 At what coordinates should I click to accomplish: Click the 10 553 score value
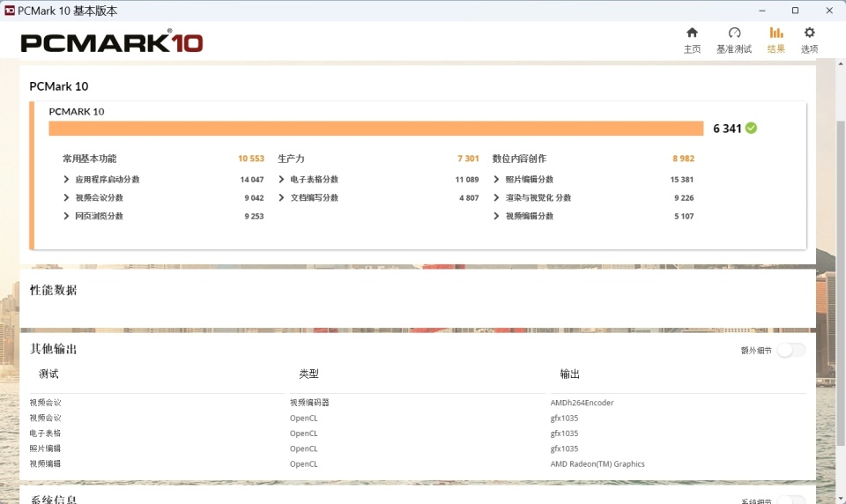click(x=251, y=158)
